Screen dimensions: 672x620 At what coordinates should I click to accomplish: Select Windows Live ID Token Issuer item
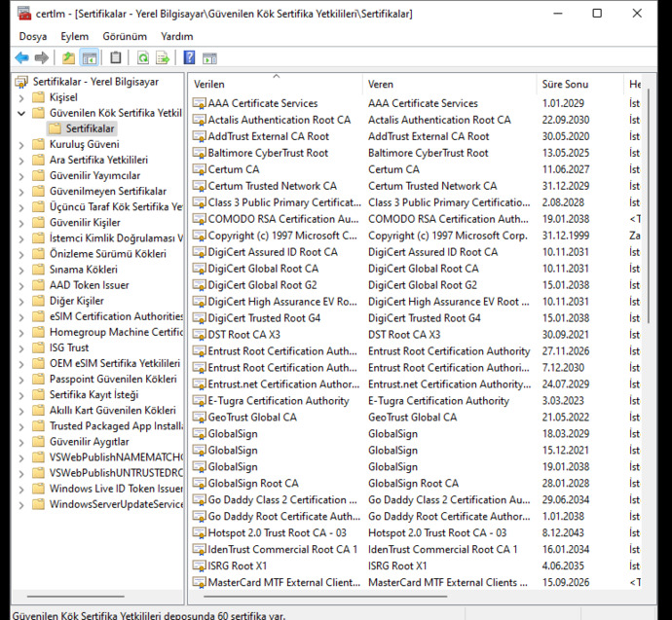pos(116,489)
